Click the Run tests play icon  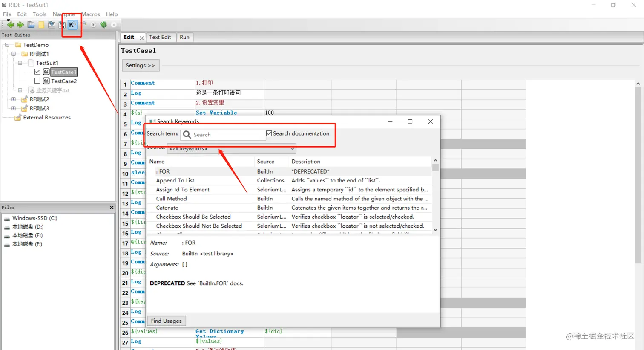pyautogui.click(x=93, y=25)
